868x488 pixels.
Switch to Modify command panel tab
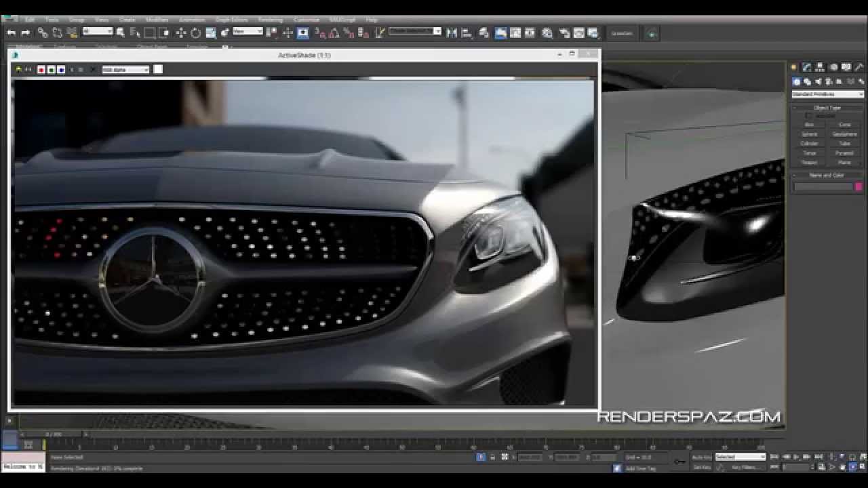coord(806,67)
